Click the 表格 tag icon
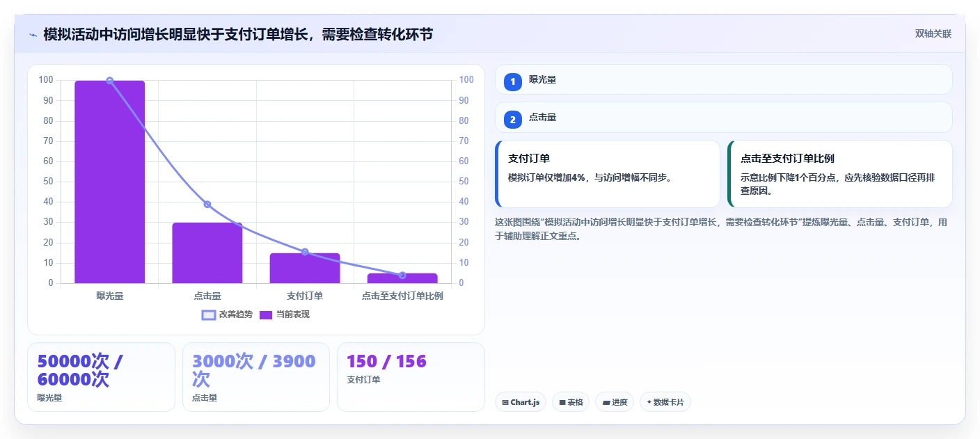The height and width of the screenshot is (439, 980). 562,402
